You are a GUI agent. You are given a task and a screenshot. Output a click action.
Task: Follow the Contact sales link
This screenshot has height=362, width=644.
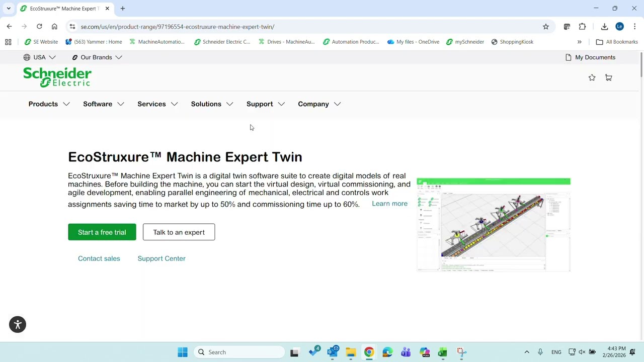[99, 258]
